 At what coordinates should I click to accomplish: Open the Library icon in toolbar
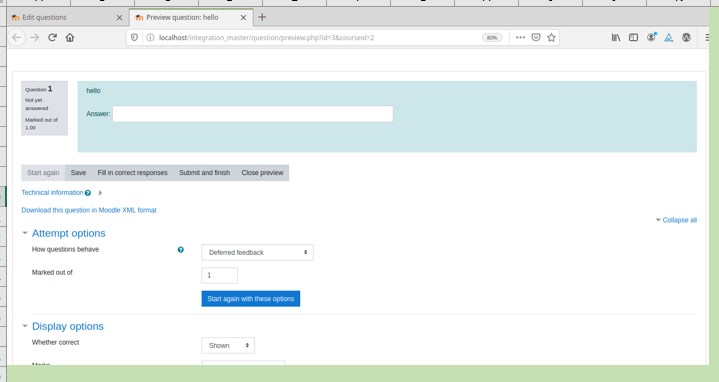tap(616, 38)
